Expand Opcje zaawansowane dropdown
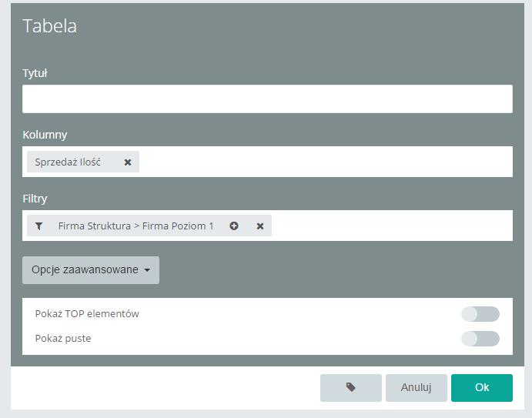532x418 pixels. point(91,270)
